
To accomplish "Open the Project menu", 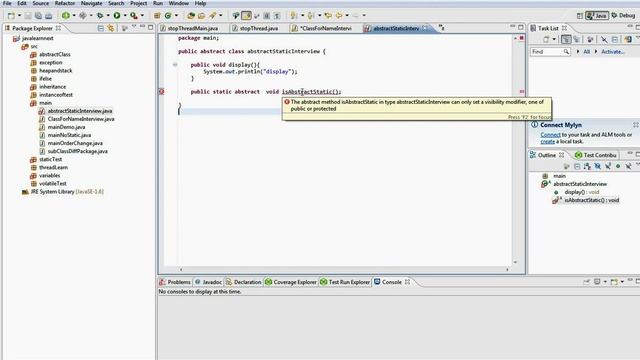I will 138,3.
